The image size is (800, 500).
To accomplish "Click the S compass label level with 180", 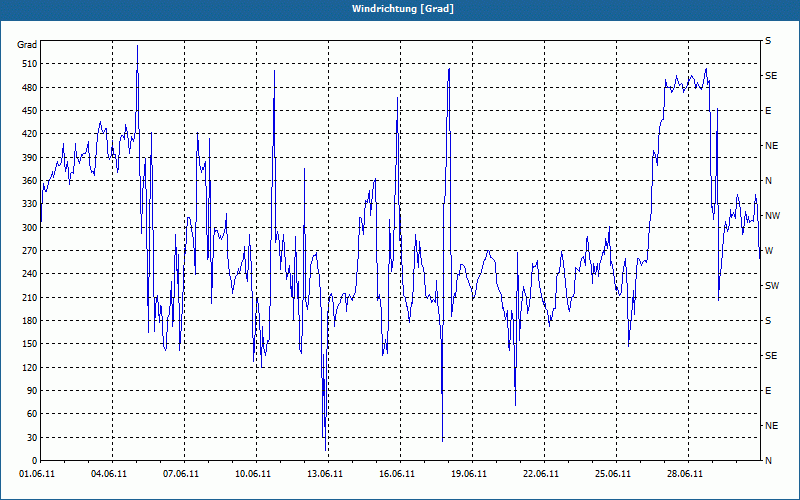I will point(768,321).
